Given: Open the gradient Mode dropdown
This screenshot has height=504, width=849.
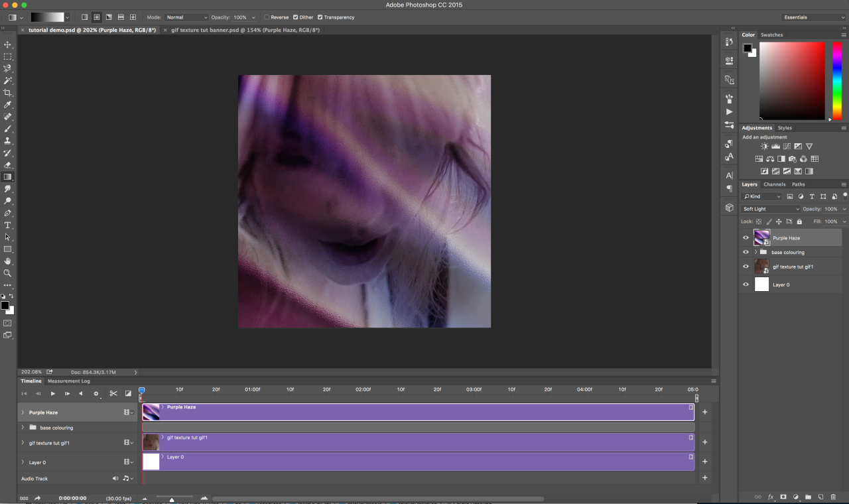Looking at the screenshot, I should [186, 17].
